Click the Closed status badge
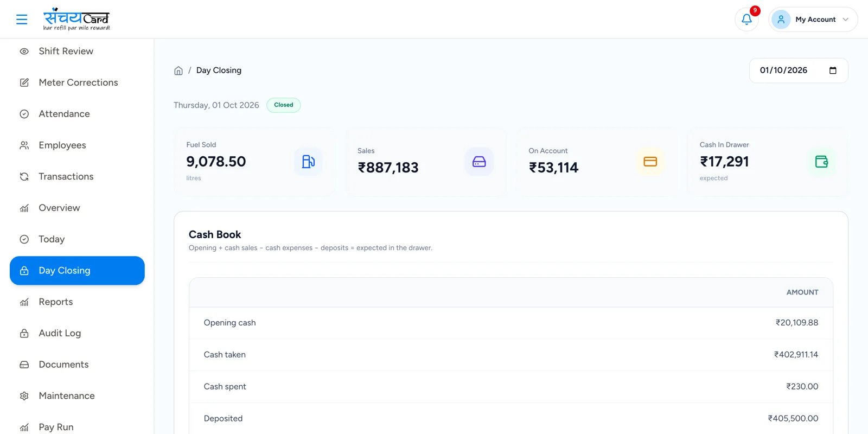 [x=283, y=105]
